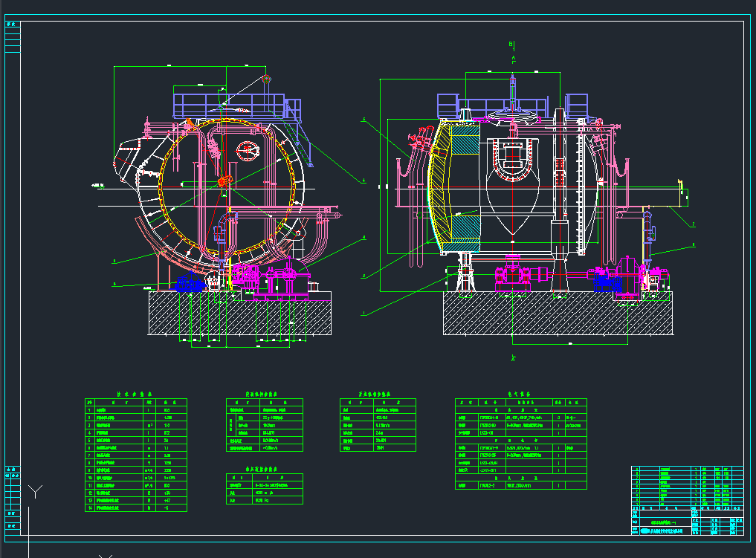Click the small green table in the lower row
This screenshot has width=756, height=558.
point(264,488)
